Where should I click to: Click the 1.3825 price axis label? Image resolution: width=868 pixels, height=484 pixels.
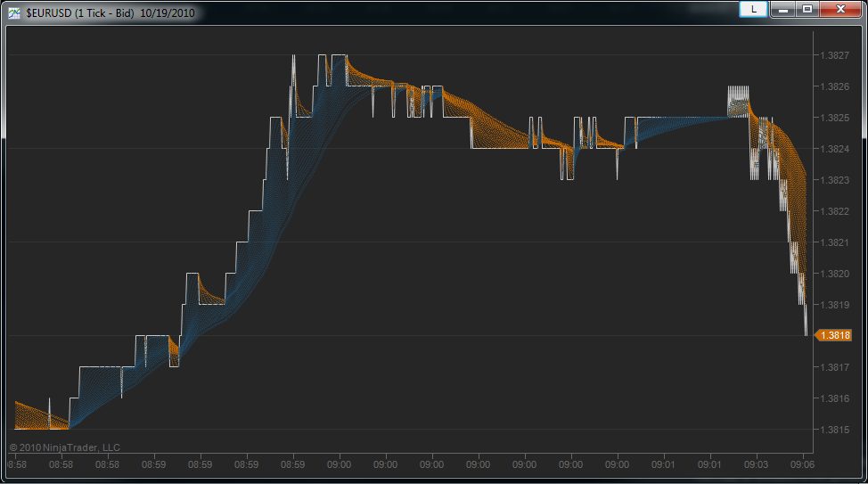(x=834, y=118)
